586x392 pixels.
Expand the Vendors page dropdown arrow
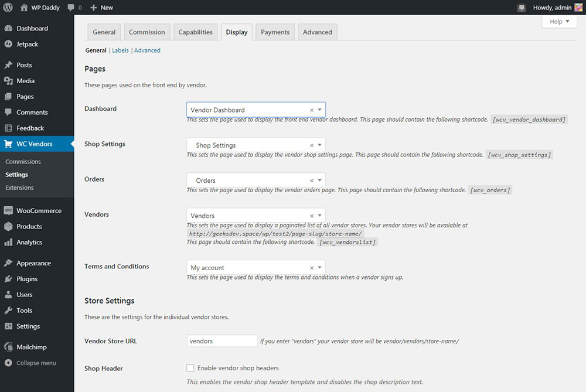click(319, 216)
